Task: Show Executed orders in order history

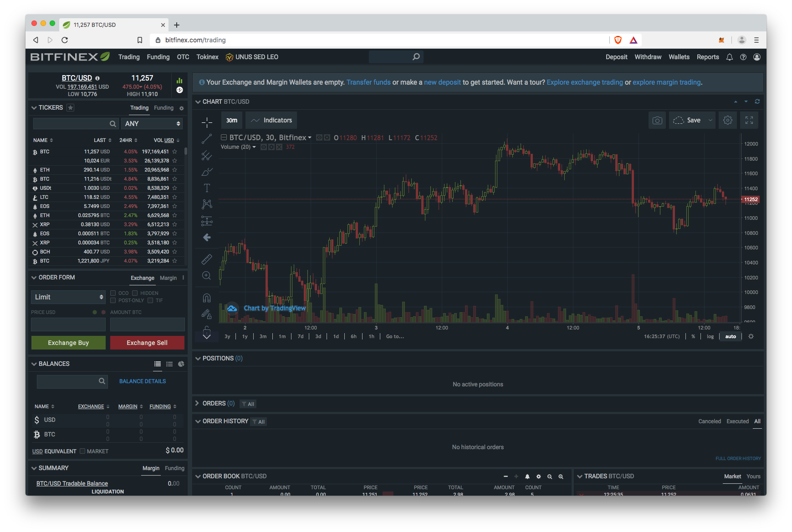Action: pyautogui.click(x=737, y=421)
